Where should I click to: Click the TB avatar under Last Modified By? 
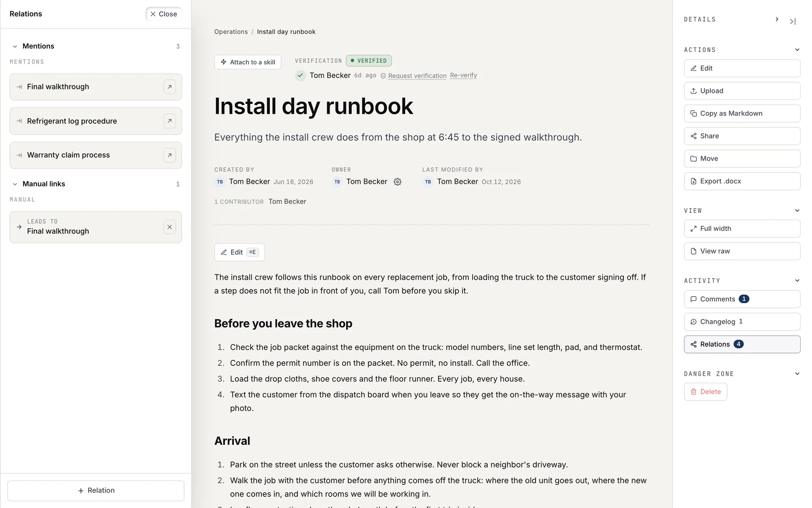point(428,182)
